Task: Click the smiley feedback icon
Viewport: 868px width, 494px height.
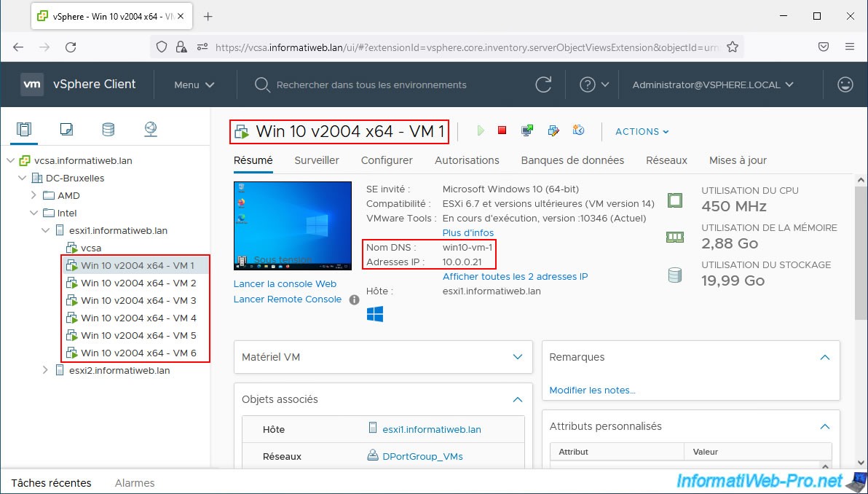Action: pos(845,85)
